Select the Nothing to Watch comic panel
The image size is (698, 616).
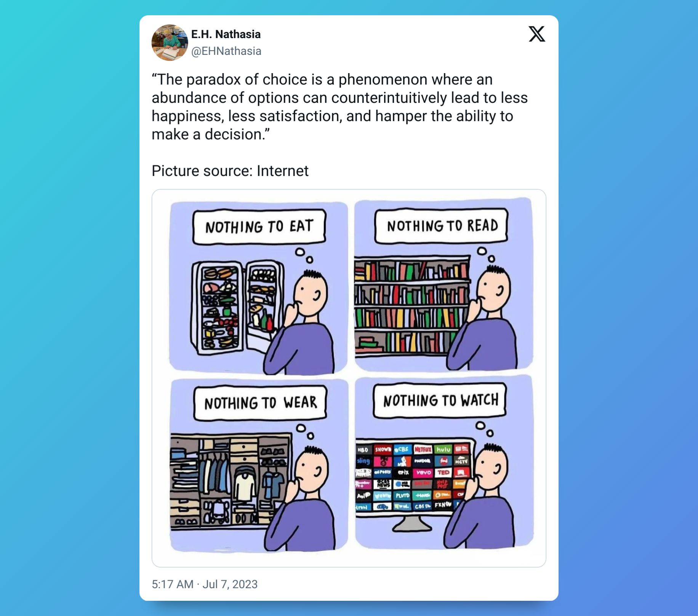point(444,461)
